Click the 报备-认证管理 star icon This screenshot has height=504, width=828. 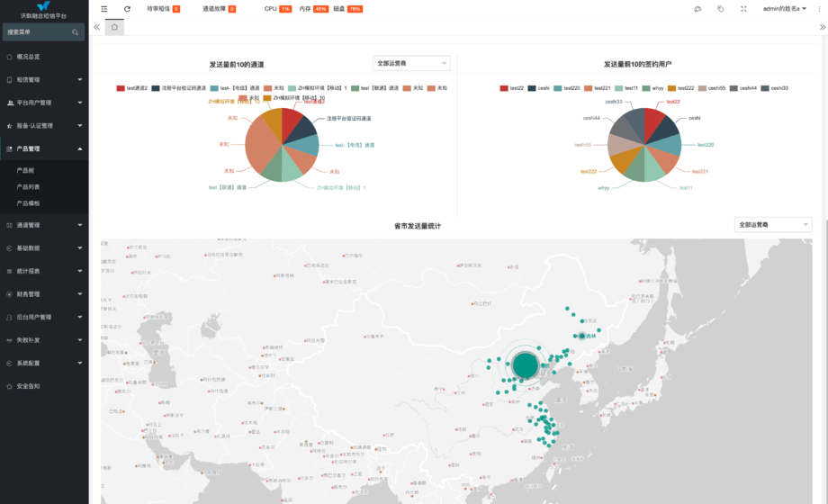click(x=10, y=126)
